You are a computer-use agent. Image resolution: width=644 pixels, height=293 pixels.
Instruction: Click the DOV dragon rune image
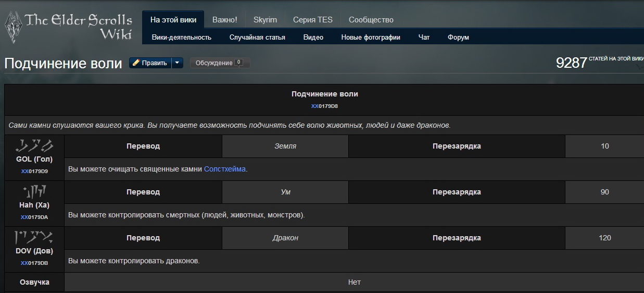tap(34, 237)
